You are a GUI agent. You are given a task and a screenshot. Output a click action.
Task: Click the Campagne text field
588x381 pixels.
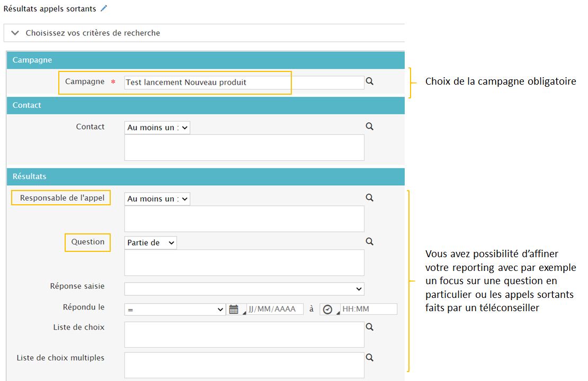[244, 83]
